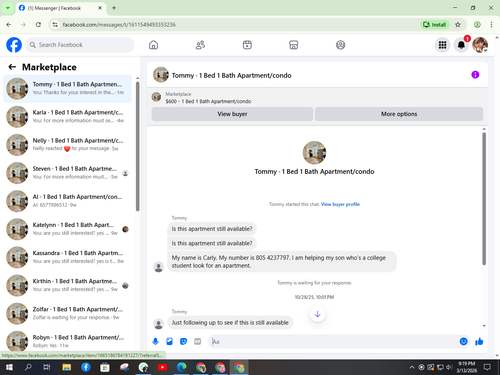Open a new browser tab
The image size is (500, 375).
pyautogui.click(x=114, y=8)
